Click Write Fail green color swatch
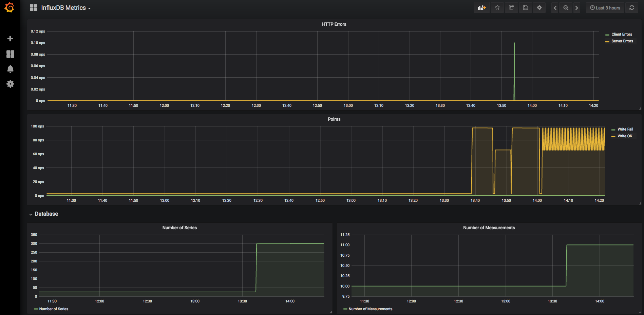The image size is (644, 315). pyautogui.click(x=613, y=130)
